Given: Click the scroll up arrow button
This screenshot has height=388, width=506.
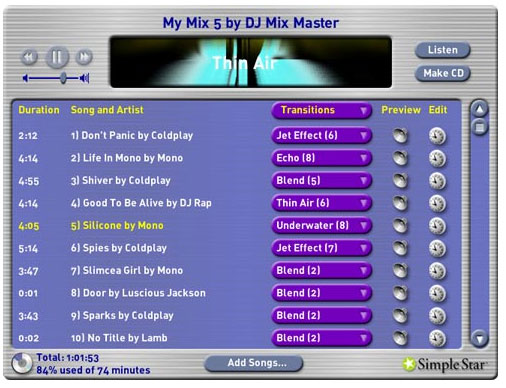Looking at the screenshot, I should (479, 109).
